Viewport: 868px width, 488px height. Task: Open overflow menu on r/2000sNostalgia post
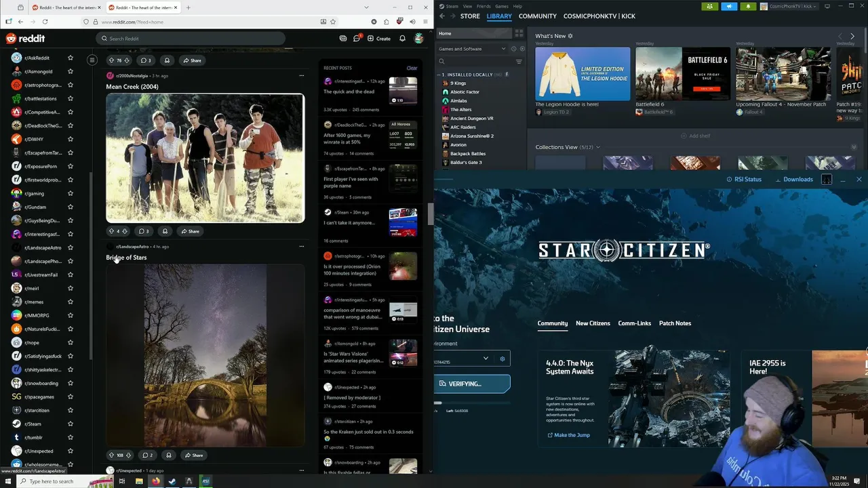point(302,76)
